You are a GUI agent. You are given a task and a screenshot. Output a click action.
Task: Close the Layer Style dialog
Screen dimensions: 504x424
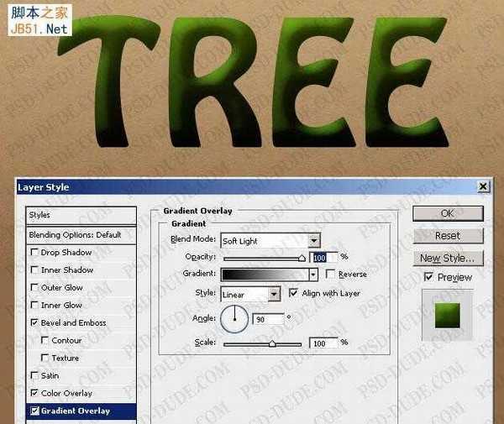point(483,186)
